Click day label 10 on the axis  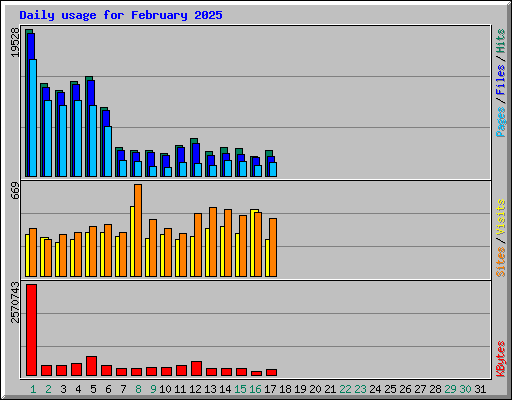point(165,389)
